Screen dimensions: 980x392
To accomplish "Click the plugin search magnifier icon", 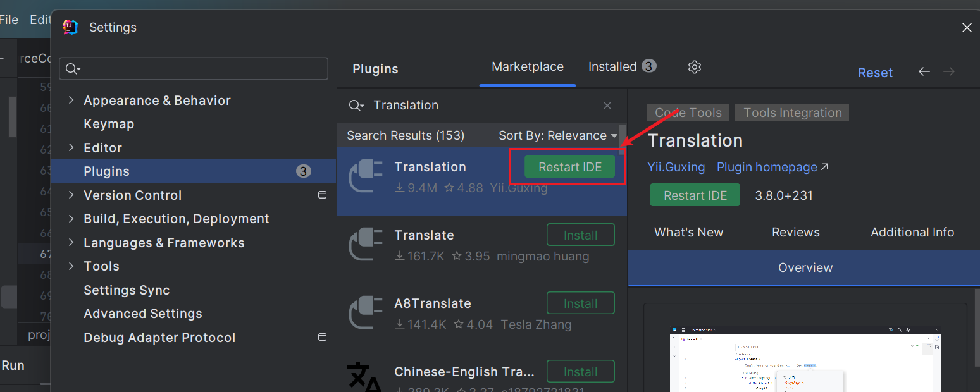I will (356, 106).
